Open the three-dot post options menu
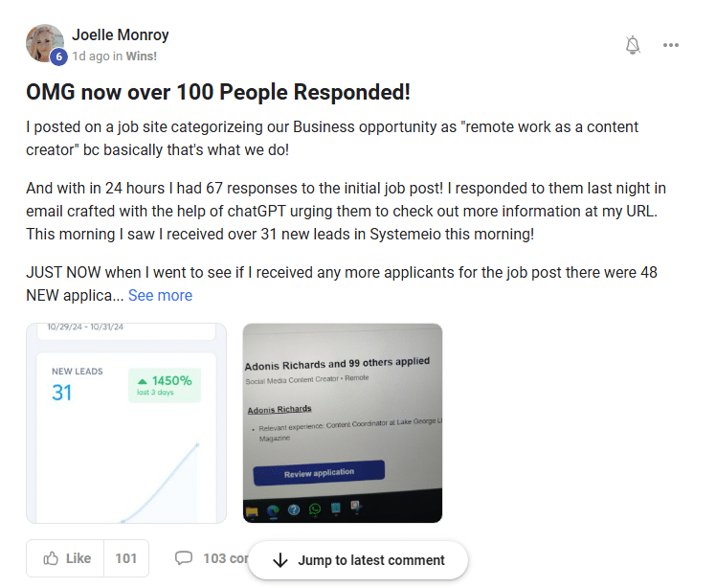The width and height of the screenshot is (716, 588). tap(671, 45)
